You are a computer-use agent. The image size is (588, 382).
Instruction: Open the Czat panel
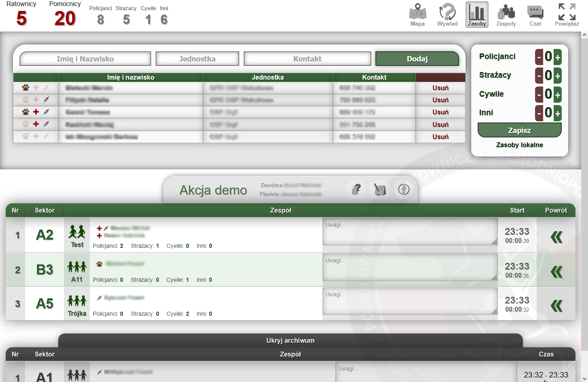point(535,15)
